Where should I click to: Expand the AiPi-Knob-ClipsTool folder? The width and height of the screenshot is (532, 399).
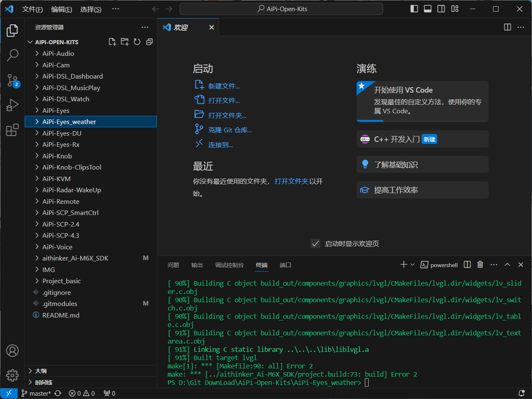point(91,167)
